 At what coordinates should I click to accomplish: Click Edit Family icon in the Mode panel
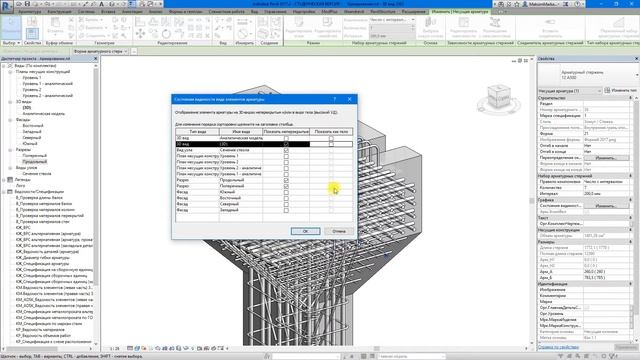point(328,27)
